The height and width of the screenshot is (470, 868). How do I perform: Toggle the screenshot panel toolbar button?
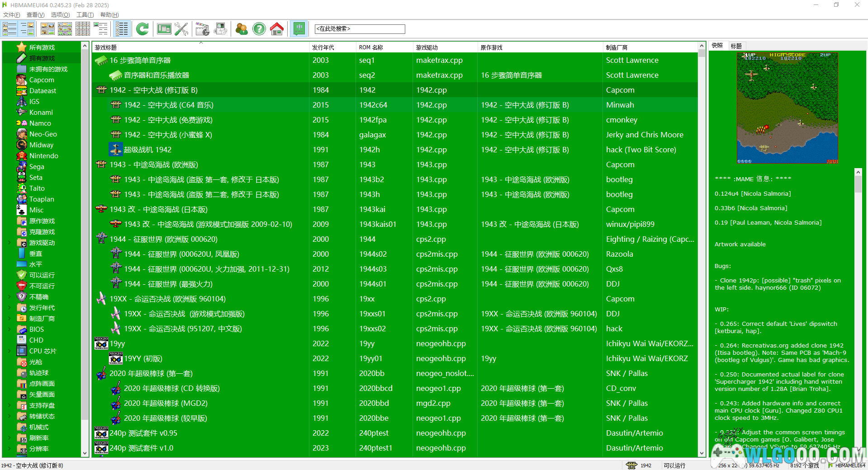tap(27, 29)
